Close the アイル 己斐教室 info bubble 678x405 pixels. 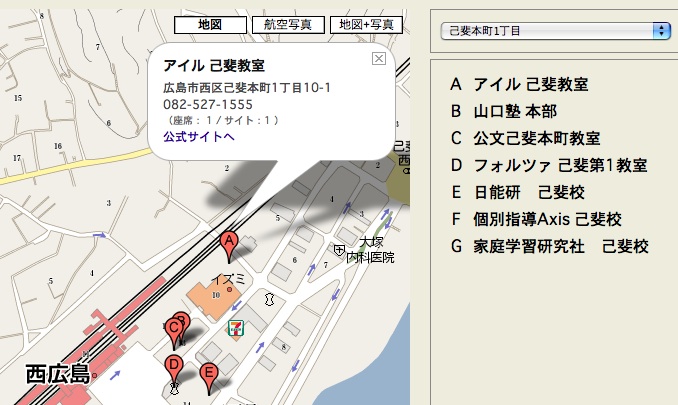pyautogui.click(x=378, y=59)
